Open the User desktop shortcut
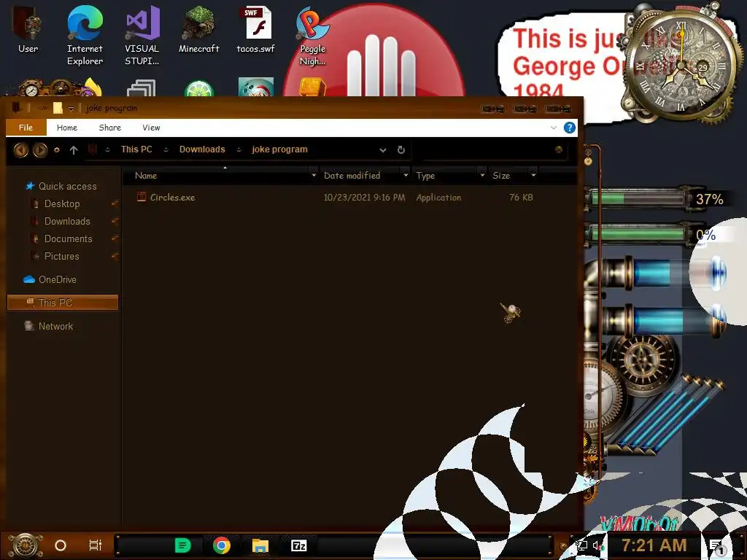Viewport: 747px width, 560px height. pyautogui.click(x=28, y=28)
